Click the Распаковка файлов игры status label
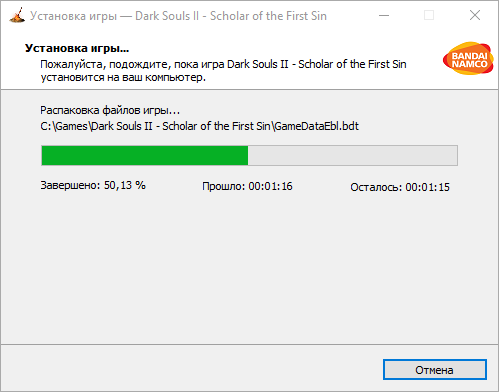Image resolution: width=499 pixels, height=392 pixels. tap(110, 110)
